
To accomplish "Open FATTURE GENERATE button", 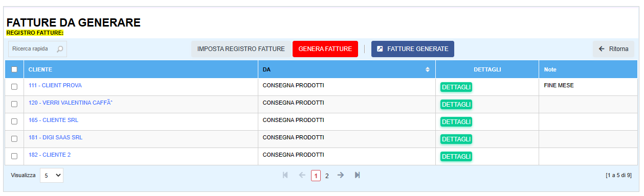I will (x=413, y=49).
